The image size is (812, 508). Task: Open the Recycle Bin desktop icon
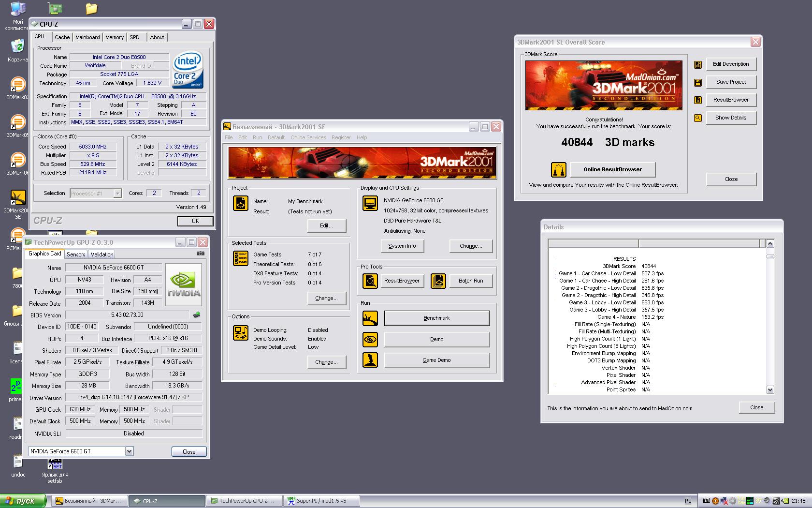(17, 50)
